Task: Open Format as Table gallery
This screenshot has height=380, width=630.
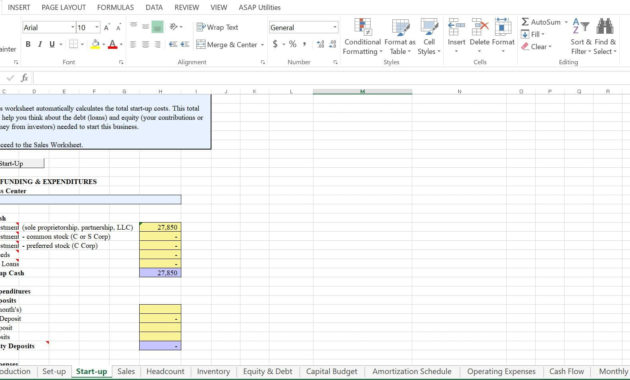Action: pos(400,37)
